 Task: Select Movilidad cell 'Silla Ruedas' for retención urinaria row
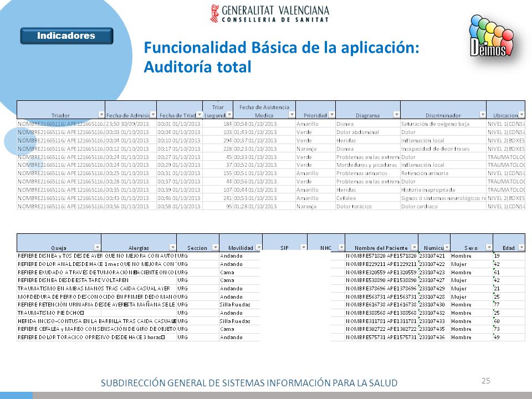[x=239, y=305]
